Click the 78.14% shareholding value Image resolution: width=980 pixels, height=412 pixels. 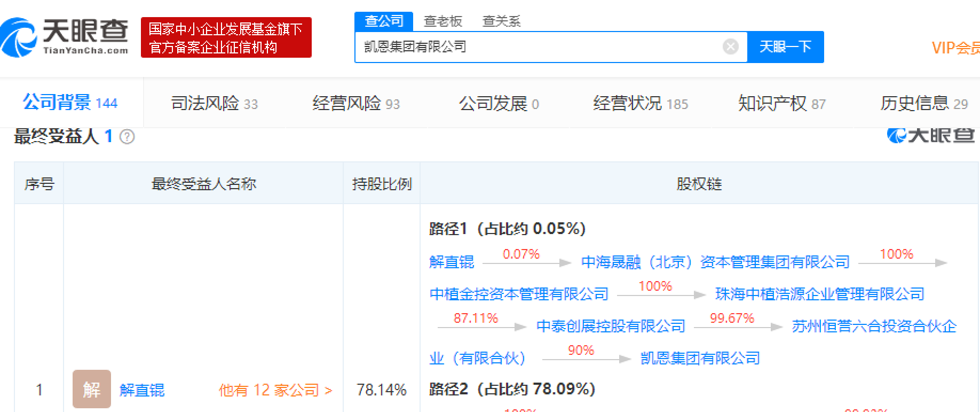coord(382,390)
